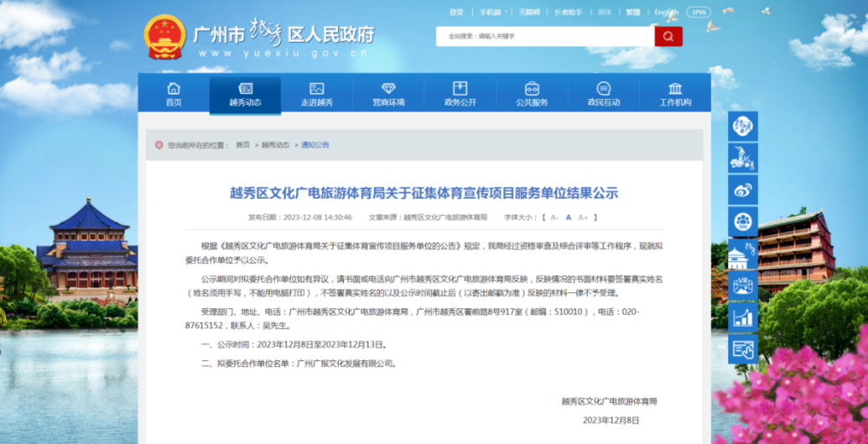Screen dimensions: 868x444
Task: Decrease font size with A- button
Action: pos(554,217)
